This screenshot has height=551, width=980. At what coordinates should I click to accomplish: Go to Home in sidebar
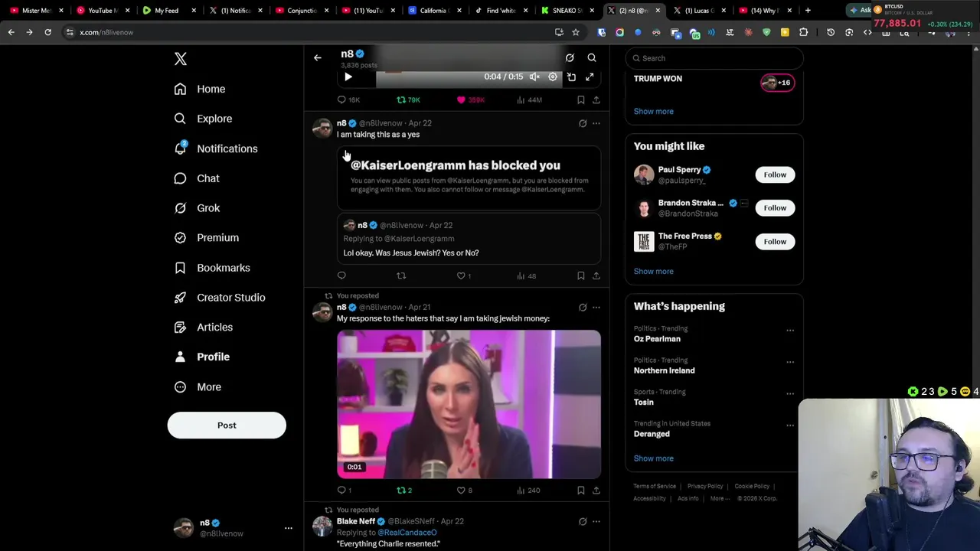[x=200, y=89]
